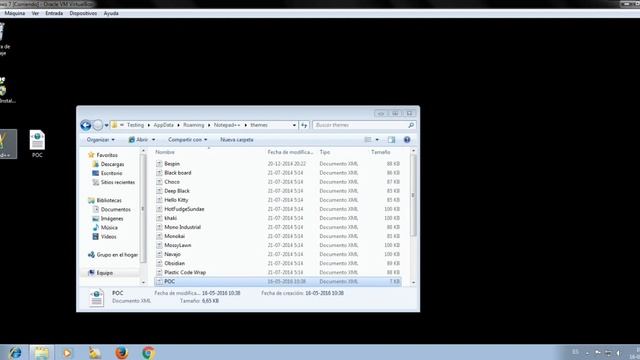This screenshot has height=360, width=640.
Task: Select the Black board XML file icon
Action: (159, 173)
